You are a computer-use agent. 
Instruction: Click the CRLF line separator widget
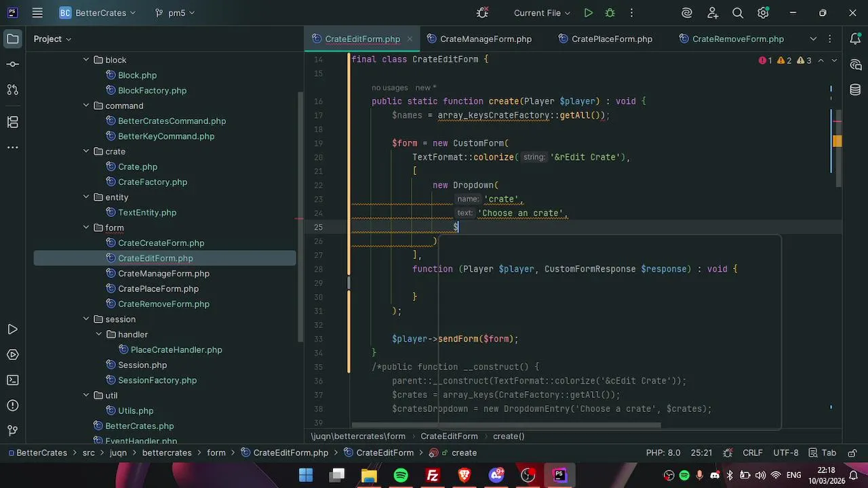click(x=753, y=453)
